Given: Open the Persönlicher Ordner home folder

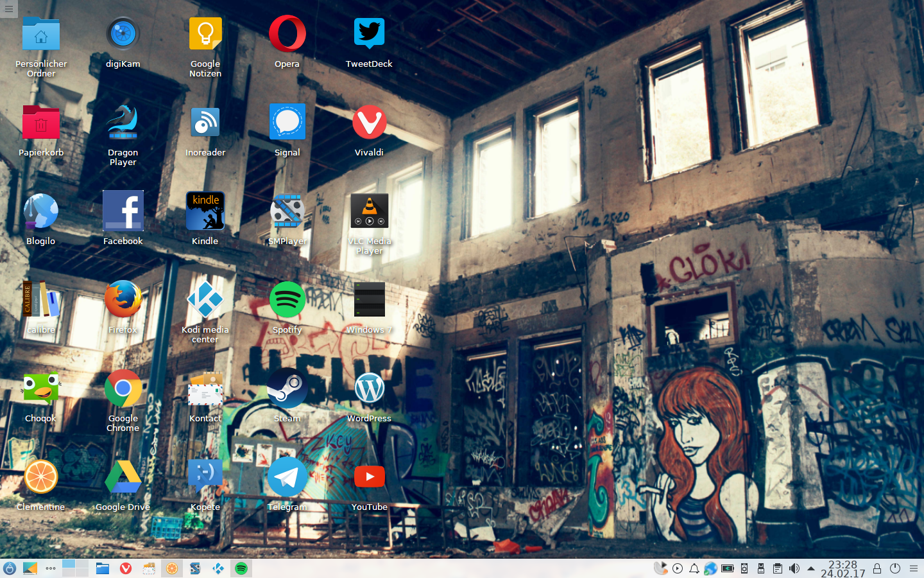Looking at the screenshot, I should pos(41,34).
